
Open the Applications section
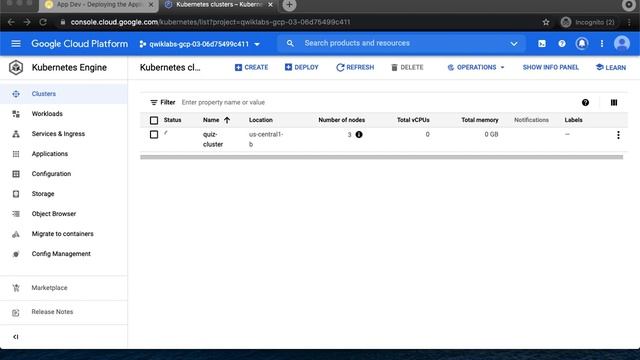(x=50, y=153)
